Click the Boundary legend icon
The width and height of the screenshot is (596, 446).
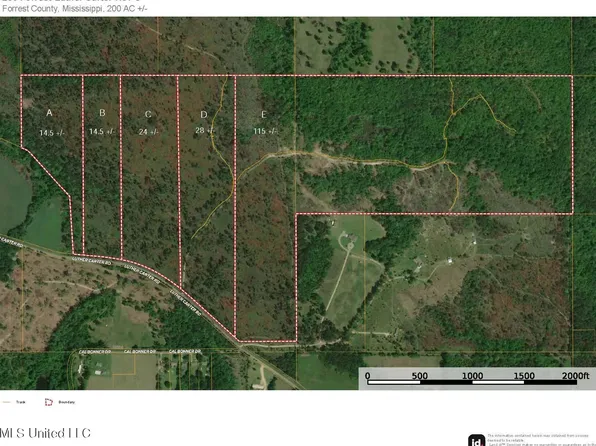(x=49, y=402)
